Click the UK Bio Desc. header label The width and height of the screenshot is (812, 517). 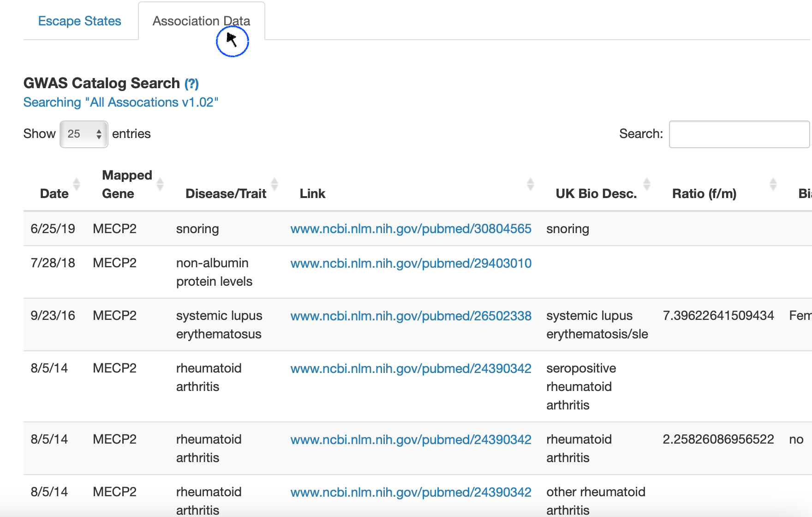coord(596,194)
